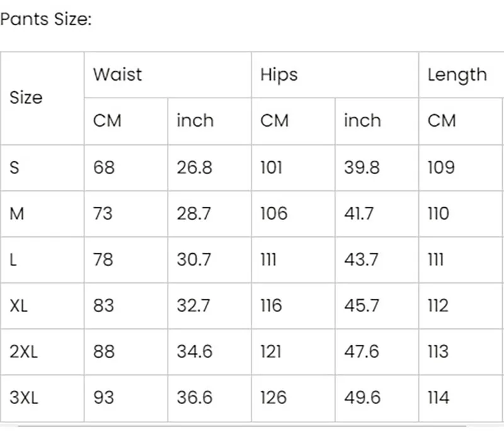This screenshot has width=504, height=433.
Task: Click the 45.7 inch hips cell
Action: point(377,306)
